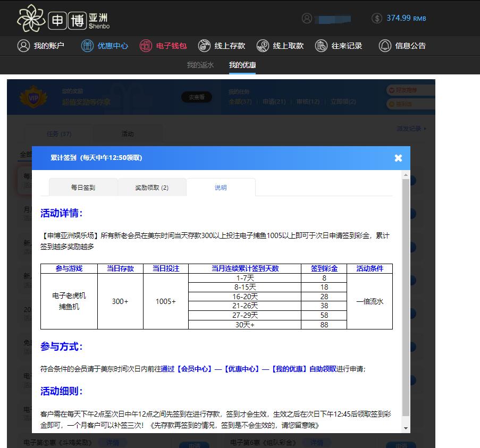Select the 我的优惠 sub-tab

pyautogui.click(x=242, y=65)
